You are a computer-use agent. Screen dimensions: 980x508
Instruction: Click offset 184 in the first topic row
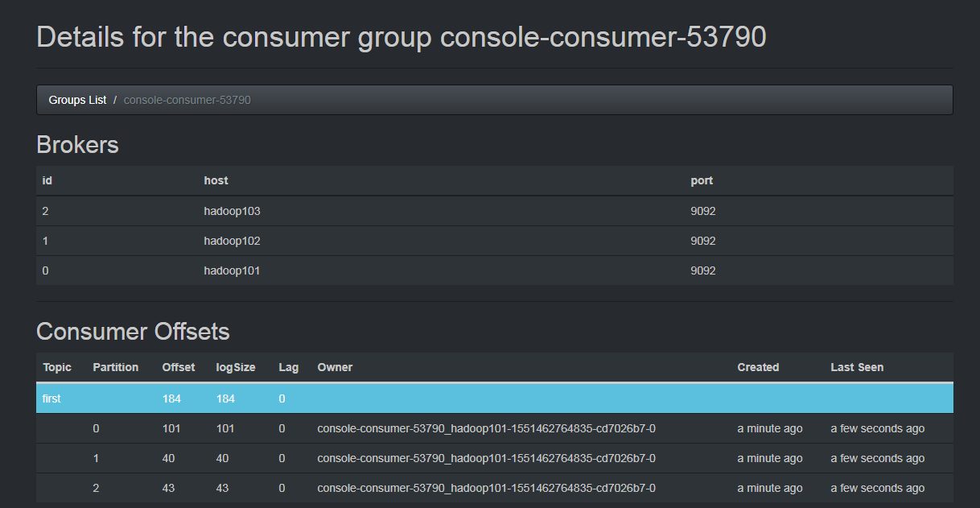(x=171, y=399)
